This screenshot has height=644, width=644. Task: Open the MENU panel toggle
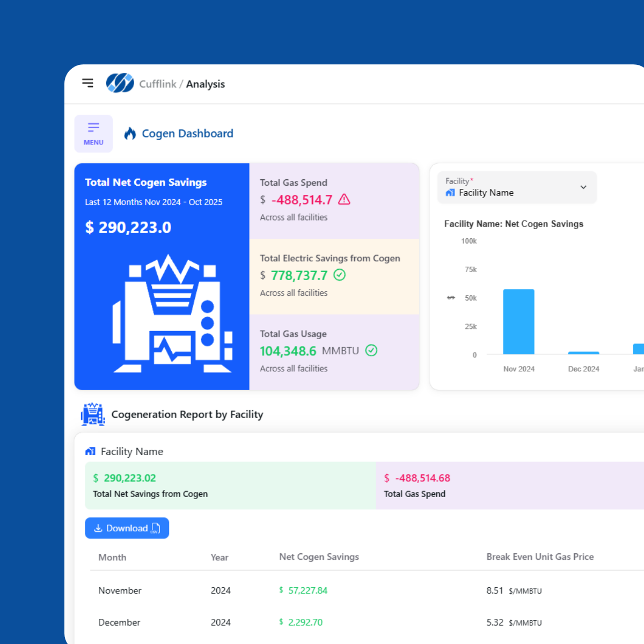coord(93,133)
